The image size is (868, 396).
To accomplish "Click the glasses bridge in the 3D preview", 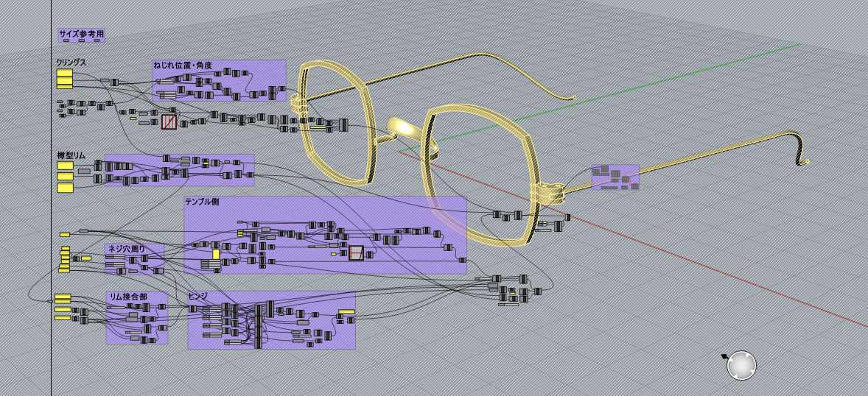I will click(x=404, y=128).
